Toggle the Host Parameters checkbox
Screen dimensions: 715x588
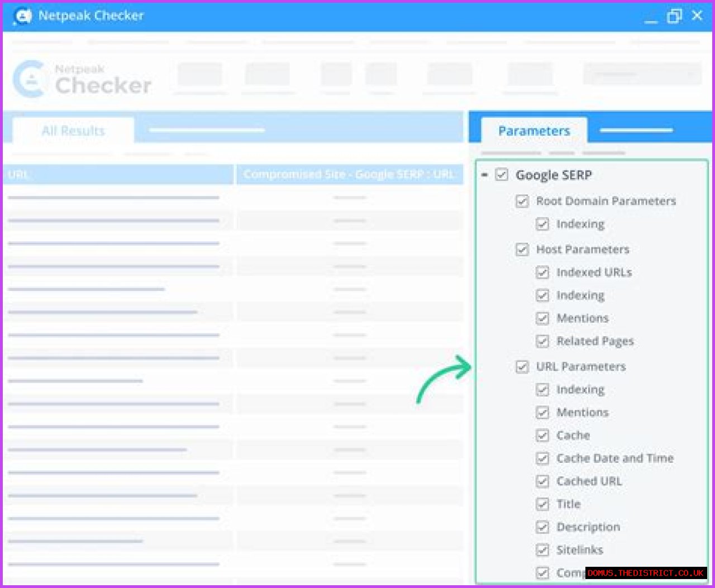pos(522,250)
